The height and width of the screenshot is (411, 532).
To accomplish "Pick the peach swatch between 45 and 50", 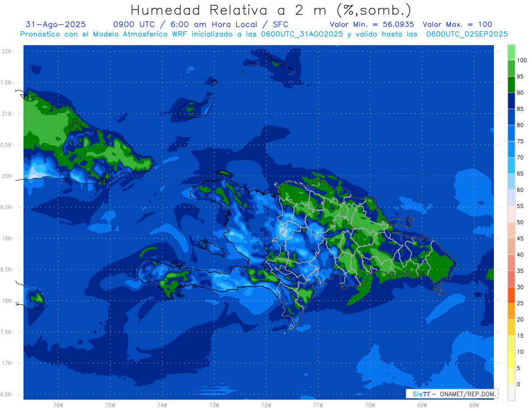I will 511,230.
